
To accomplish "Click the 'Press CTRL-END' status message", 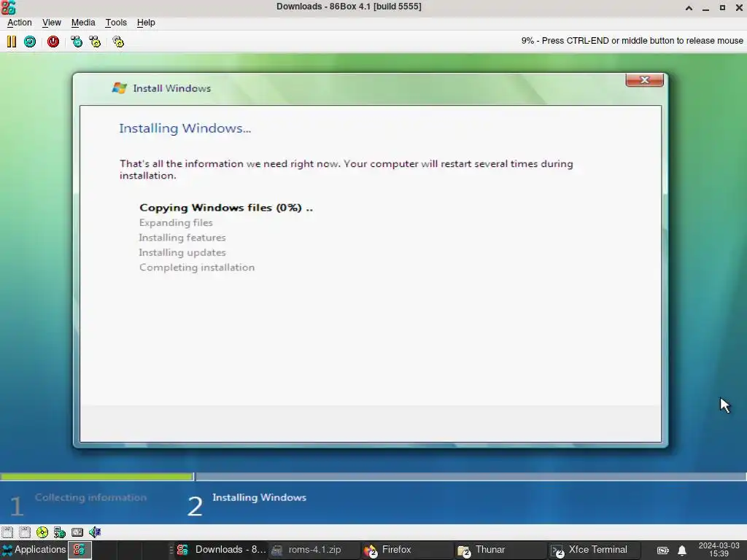I will 632,41.
